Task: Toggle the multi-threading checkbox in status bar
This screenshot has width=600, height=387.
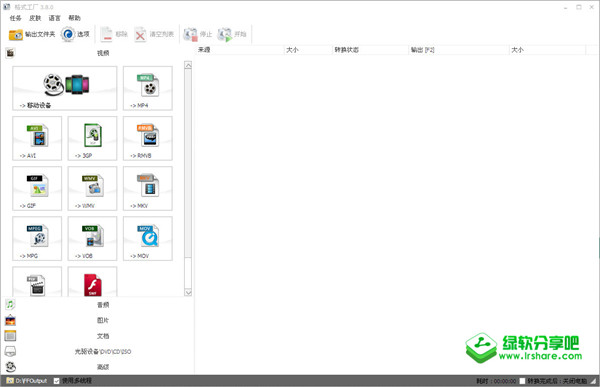Action: [x=57, y=381]
